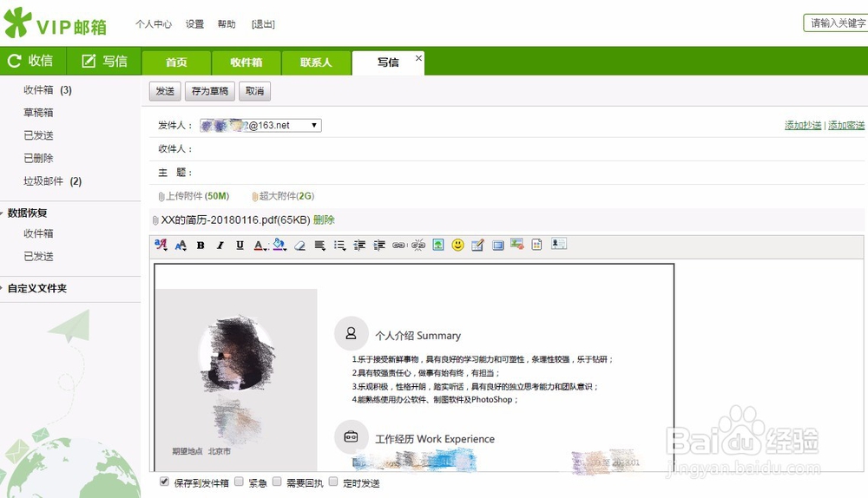The image size is (868, 498).
Task: Open 设置 settings in top menu
Action: [194, 24]
